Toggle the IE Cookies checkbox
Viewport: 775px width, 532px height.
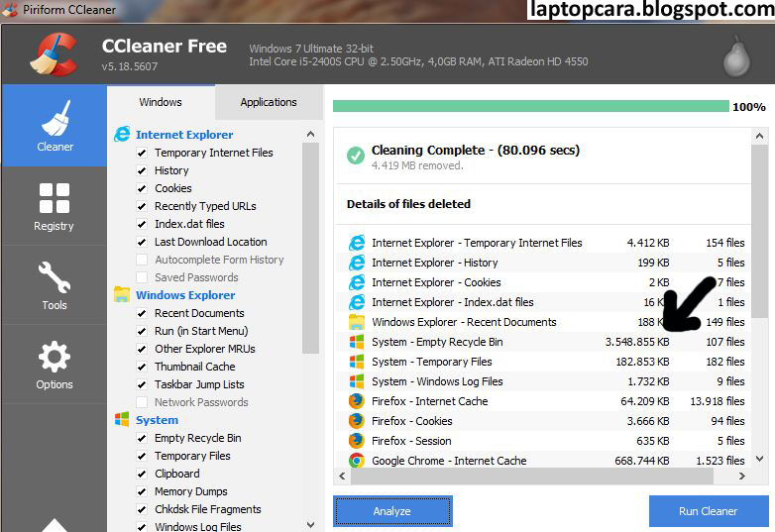pos(142,188)
